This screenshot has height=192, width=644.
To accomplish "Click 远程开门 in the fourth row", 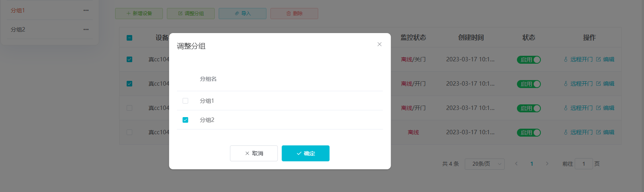I will [x=578, y=132].
